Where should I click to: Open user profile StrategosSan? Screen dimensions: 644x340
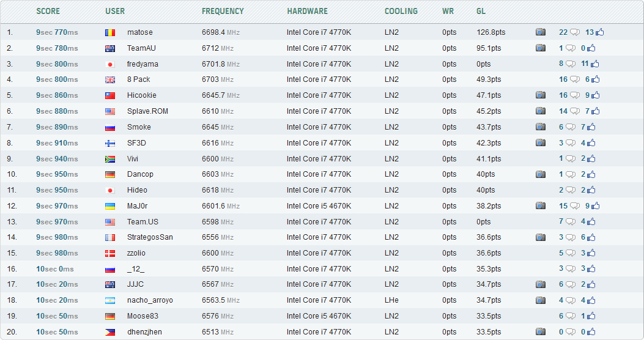[150, 237]
